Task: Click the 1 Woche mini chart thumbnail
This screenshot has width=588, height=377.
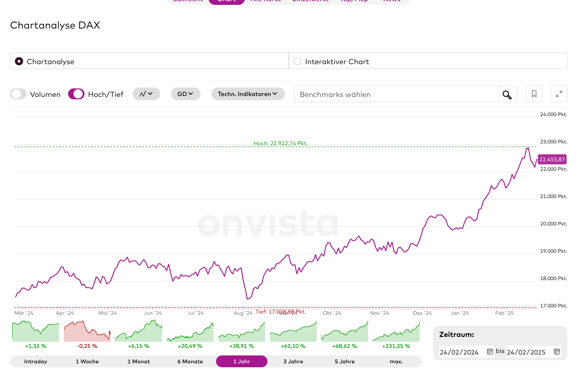Action: [87, 331]
